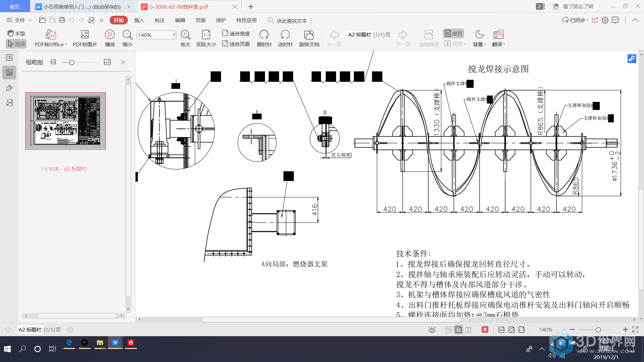The height and width of the screenshot is (362, 644).
Task: Rotate view clockwise (顺时针)
Action: pyautogui.click(x=264, y=39)
